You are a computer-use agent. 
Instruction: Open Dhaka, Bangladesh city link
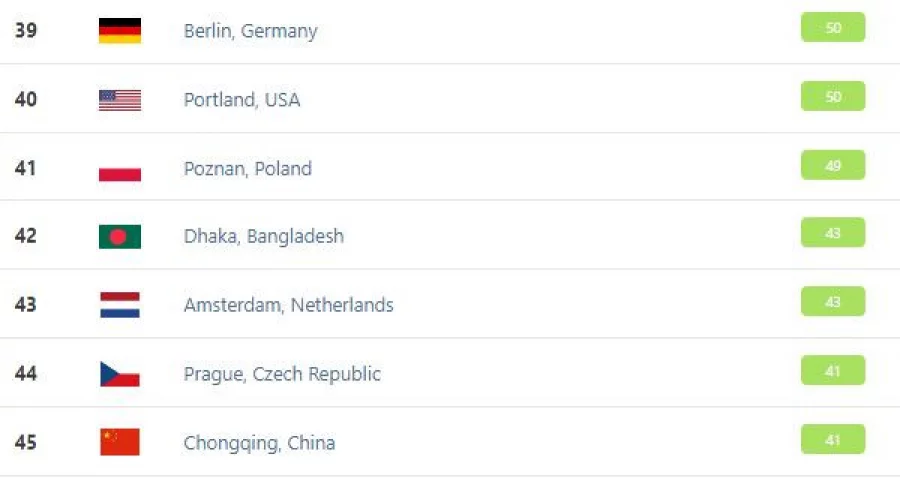pos(263,236)
